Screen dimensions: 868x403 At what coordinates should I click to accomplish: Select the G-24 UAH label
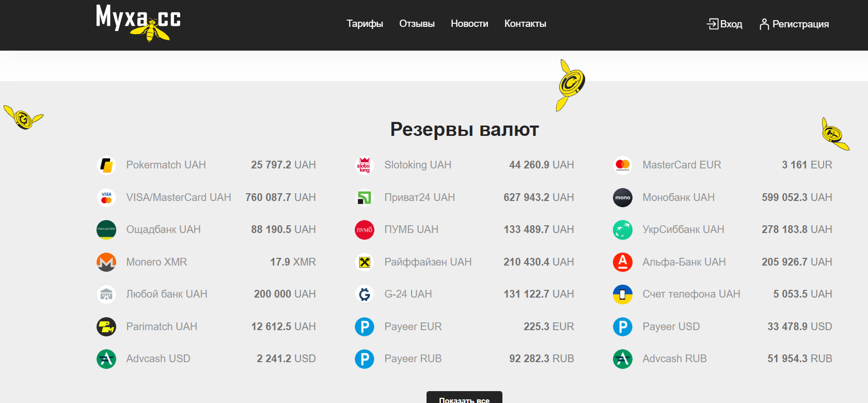(x=408, y=294)
